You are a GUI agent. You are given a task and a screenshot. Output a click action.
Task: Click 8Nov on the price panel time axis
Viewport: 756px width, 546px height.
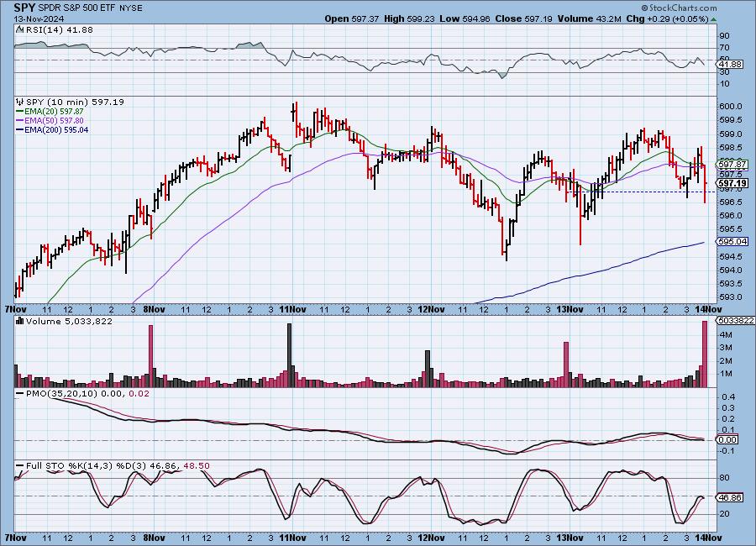pyautogui.click(x=154, y=308)
